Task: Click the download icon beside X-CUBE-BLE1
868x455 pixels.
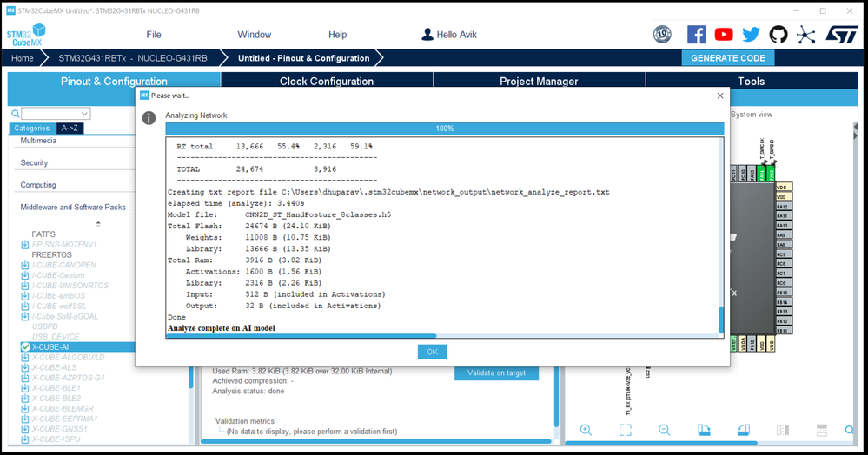Action: [x=25, y=388]
